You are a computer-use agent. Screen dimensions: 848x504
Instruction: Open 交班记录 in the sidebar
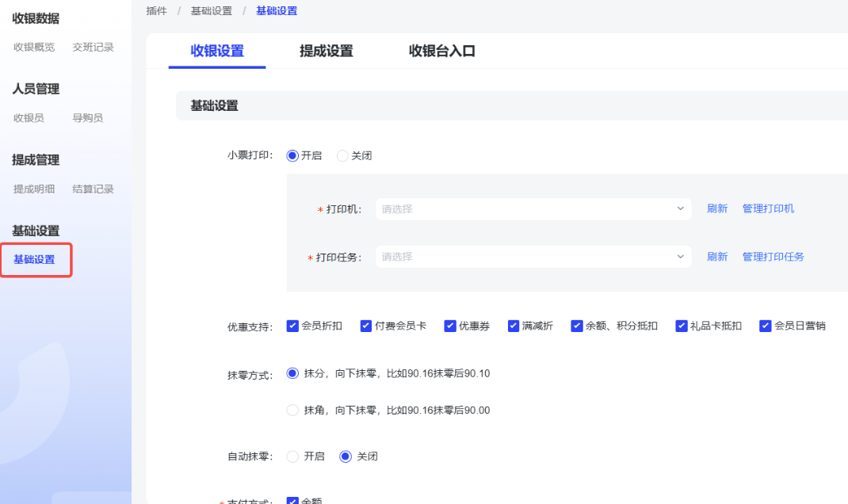tap(93, 48)
